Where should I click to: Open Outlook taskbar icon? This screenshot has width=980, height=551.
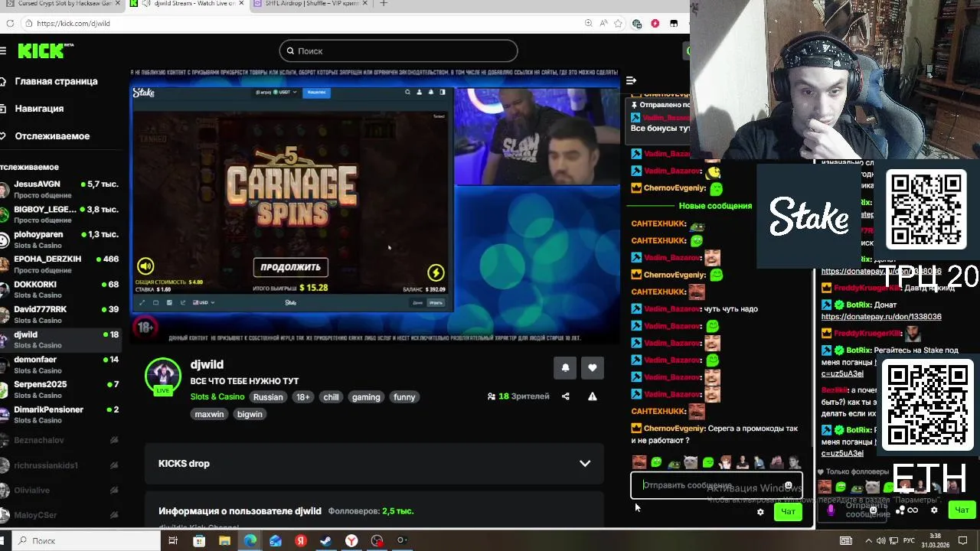(x=275, y=540)
